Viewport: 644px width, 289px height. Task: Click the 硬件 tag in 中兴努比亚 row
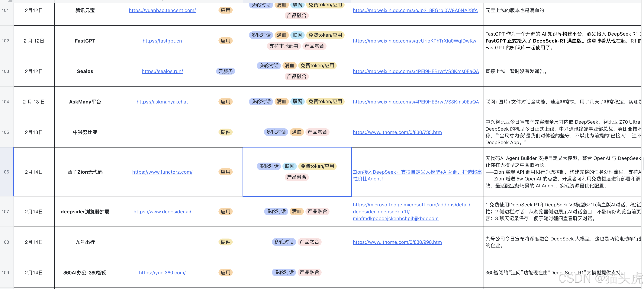(x=225, y=132)
